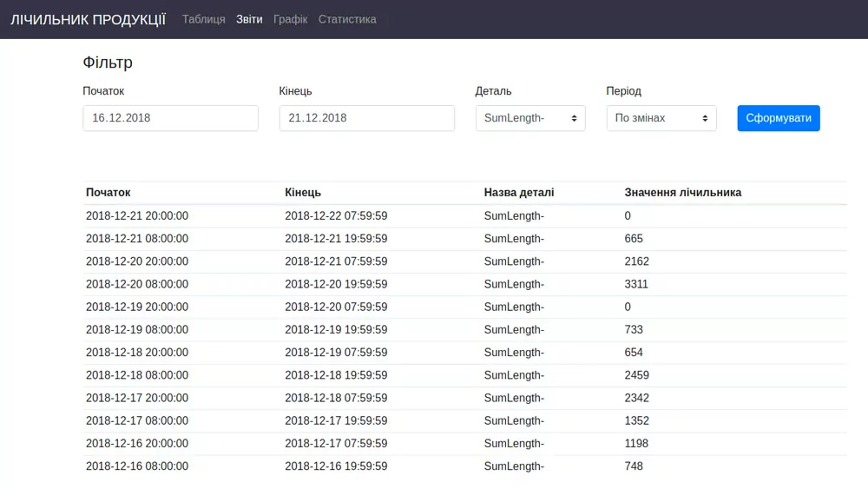Image resolution: width=868 pixels, height=489 pixels.
Task: Select Початок cell 2018-12-20 20:00:00
Action: [x=137, y=261]
